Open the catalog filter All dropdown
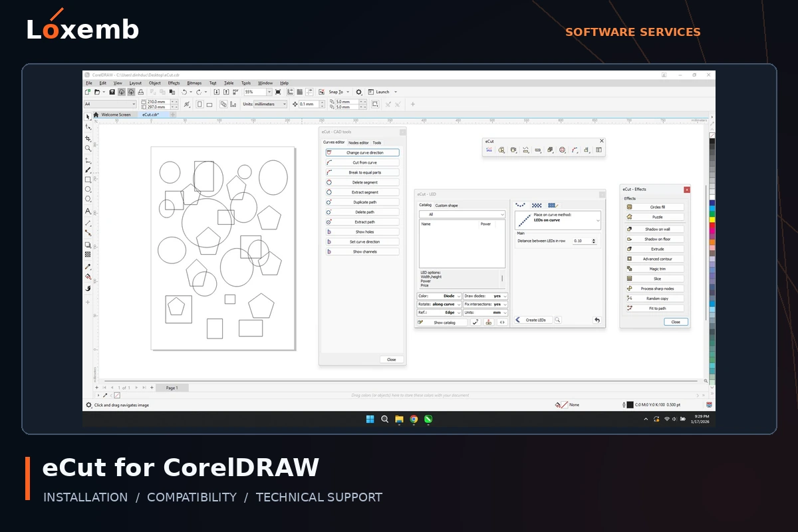The image size is (798, 532). pyautogui.click(x=462, y=214)
